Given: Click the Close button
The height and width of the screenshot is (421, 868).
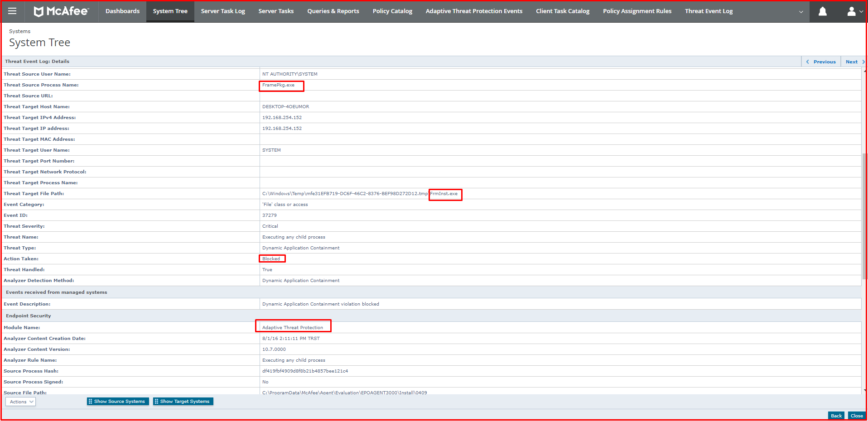Looking at the screenshot, I should coord(857,416).
